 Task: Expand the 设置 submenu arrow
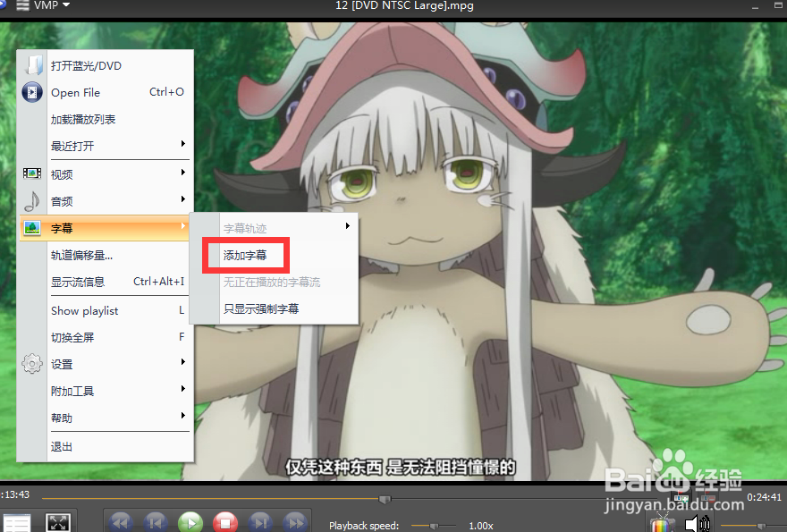pos(183,362)
